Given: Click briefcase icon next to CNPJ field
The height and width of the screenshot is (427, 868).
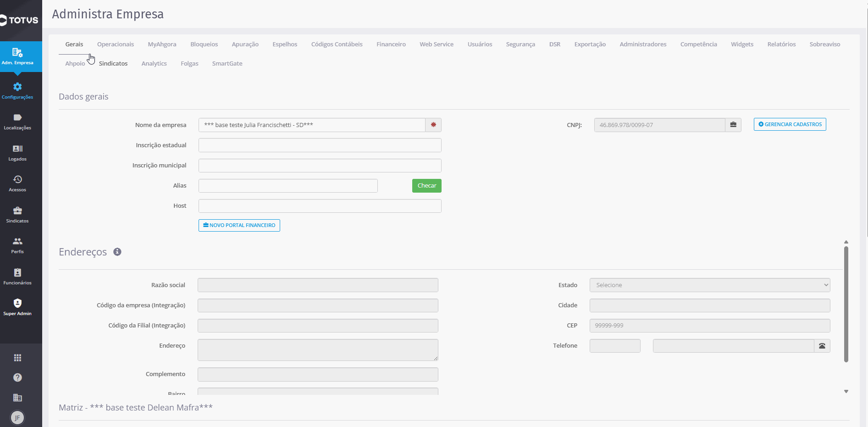Looking at the screenshot, I should click(733, 125).
